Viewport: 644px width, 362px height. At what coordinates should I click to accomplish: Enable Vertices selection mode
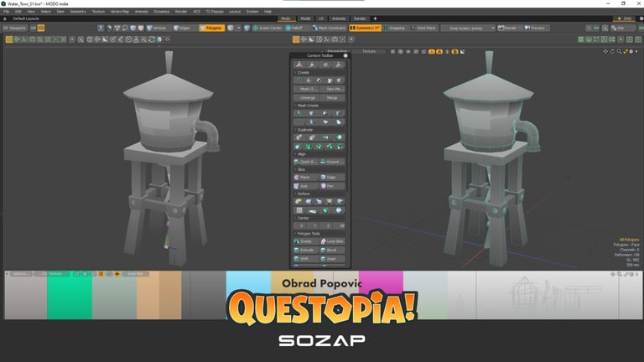(x=157, y=28)
